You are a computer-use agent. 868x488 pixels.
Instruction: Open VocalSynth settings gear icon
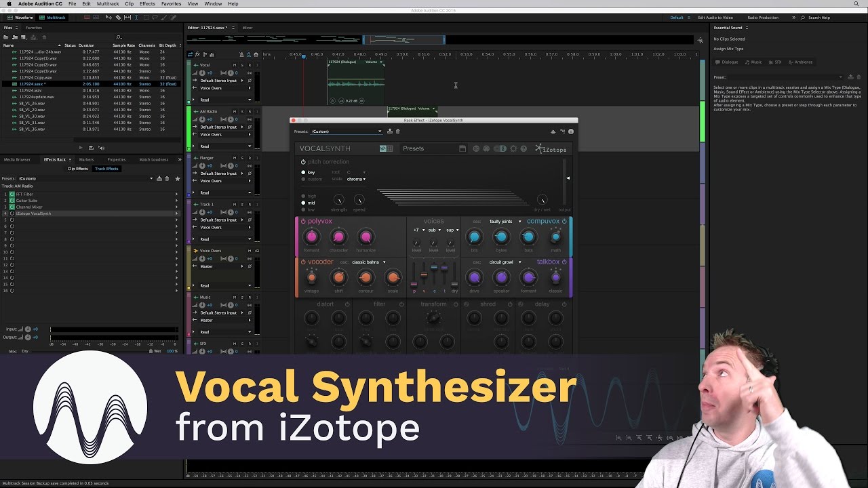[x=513, y=149]
